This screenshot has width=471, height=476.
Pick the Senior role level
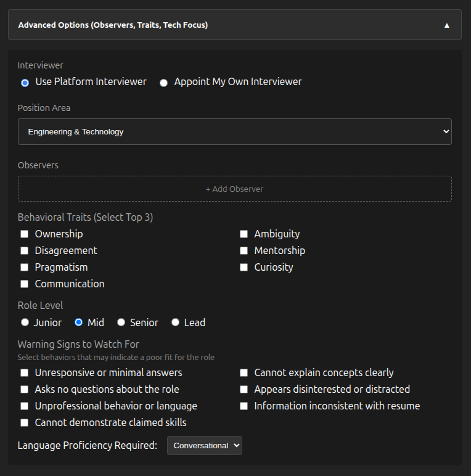[121, 322]
